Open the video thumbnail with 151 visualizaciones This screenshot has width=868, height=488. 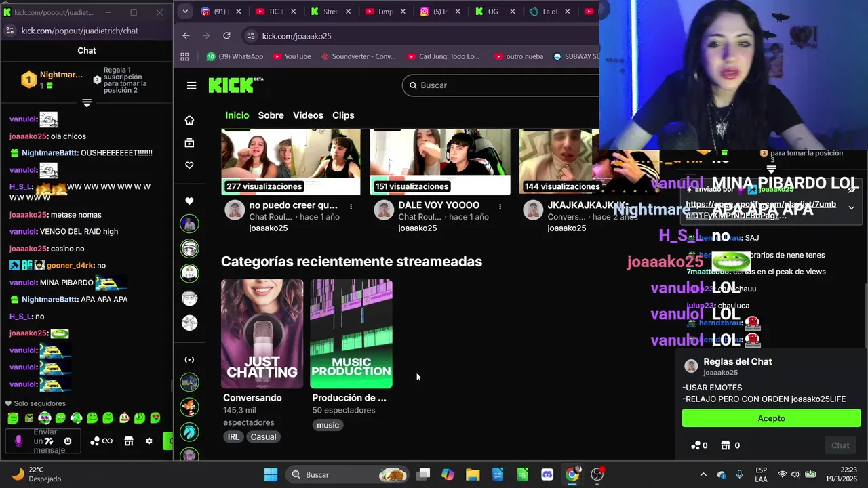click(x=440, y=163)
